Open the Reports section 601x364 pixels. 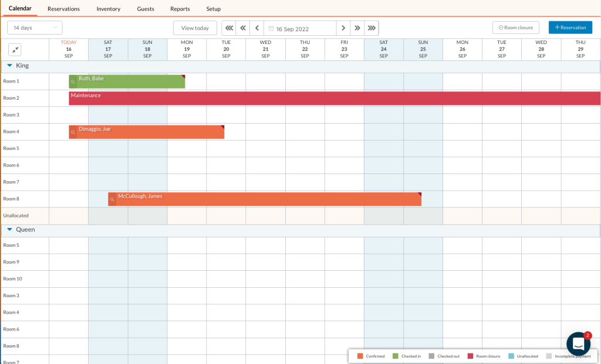[180, 9]
